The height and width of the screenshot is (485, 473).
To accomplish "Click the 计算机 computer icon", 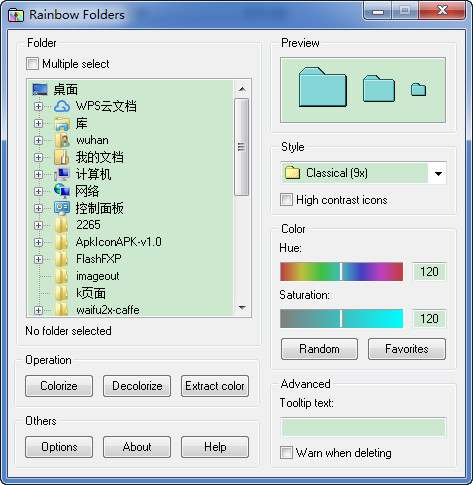I will pyautogui.click(x=62, y=174).
